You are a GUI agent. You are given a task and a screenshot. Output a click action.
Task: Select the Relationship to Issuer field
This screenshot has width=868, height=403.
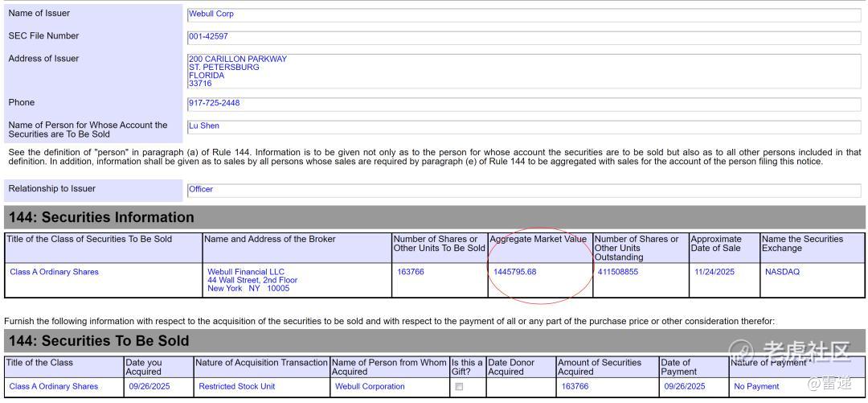click(x=524, y=190)
